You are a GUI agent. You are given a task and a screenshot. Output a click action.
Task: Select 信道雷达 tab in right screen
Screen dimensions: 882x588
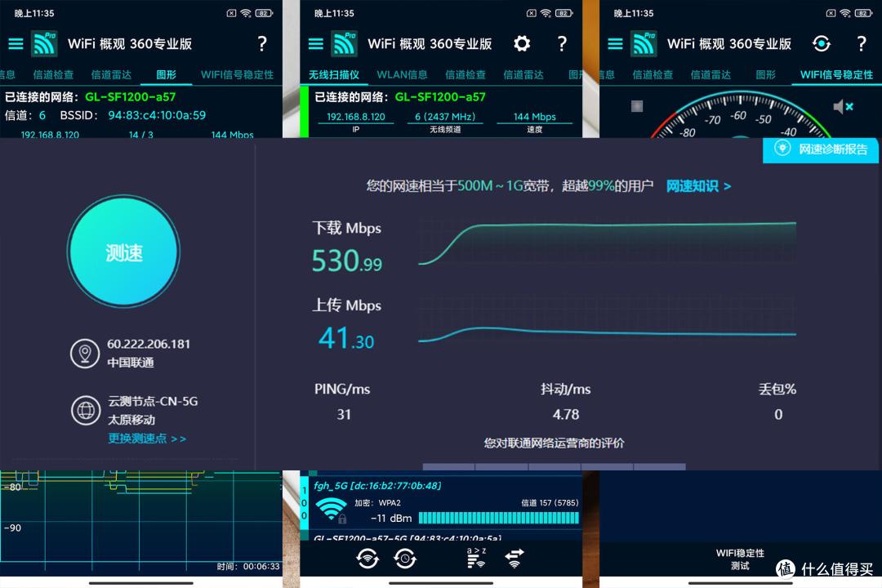point(710,75)
